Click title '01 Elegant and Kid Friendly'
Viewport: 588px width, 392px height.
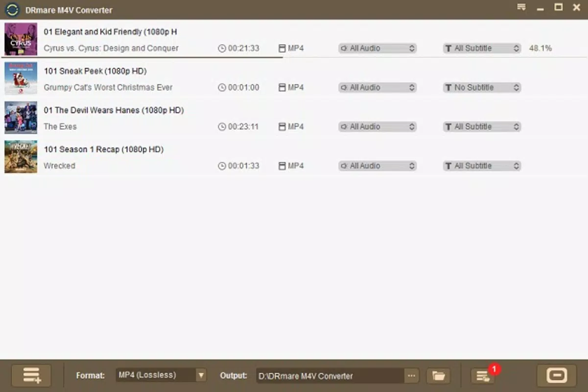click(93, 32)
